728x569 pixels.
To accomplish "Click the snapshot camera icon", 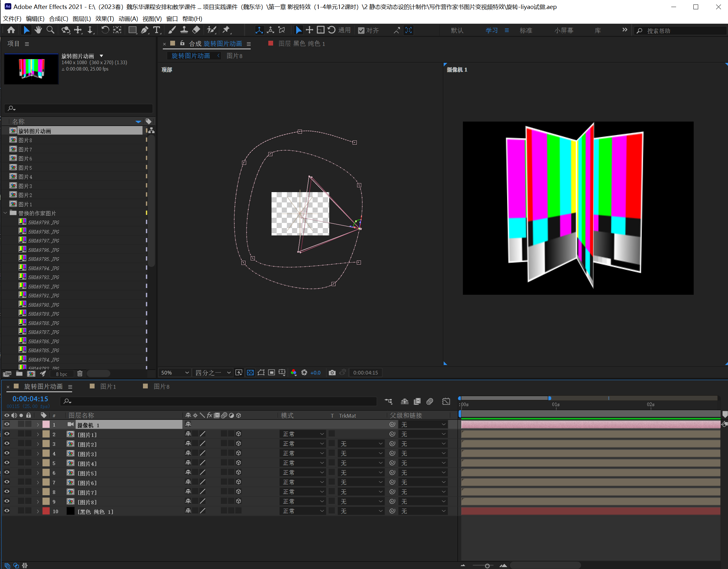I will point(332,373).
